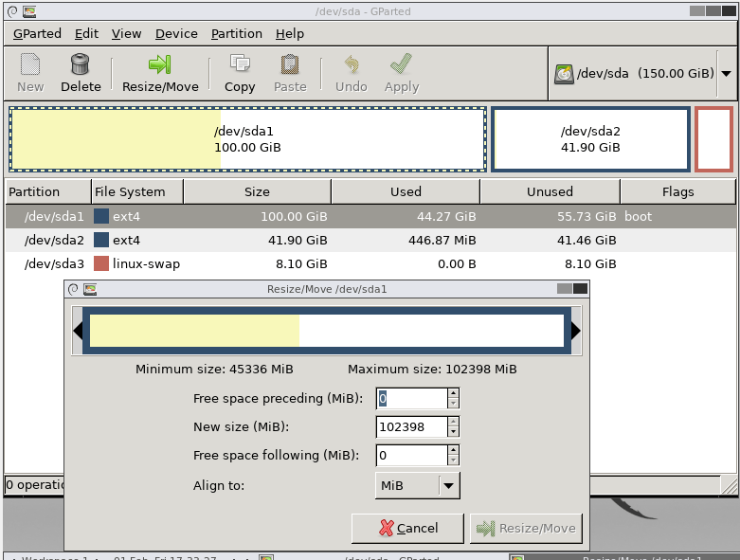Click the Partition column header
Viewport: 740px width, 560px height.
tap(47, 192)
